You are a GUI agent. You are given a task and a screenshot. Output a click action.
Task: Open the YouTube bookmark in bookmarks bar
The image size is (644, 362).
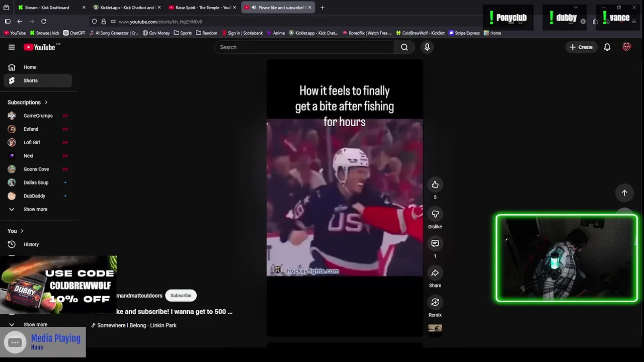click(15, 33)
